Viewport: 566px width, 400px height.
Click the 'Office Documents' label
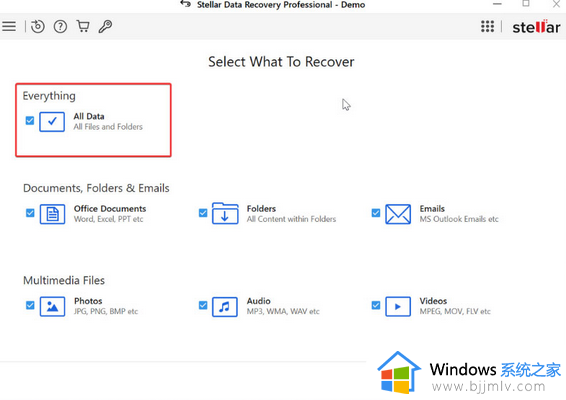(x=110, y=209)
